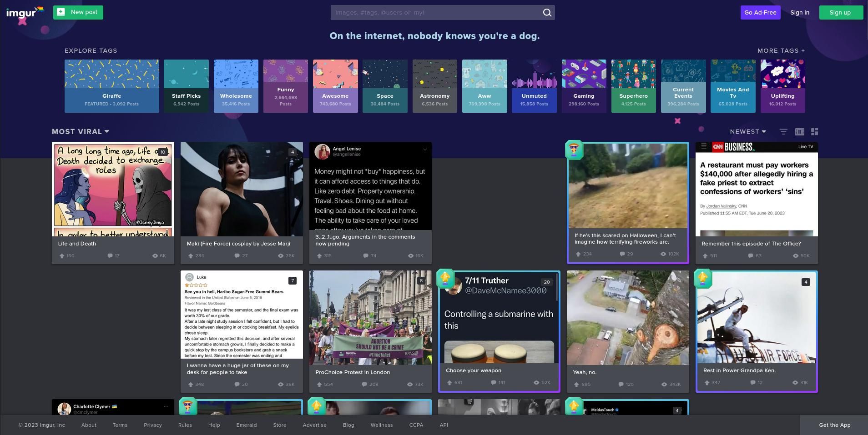This screenshot has width=868, height=435.
Task: Open the Gaming tag tile
Action: coord(584,86)
